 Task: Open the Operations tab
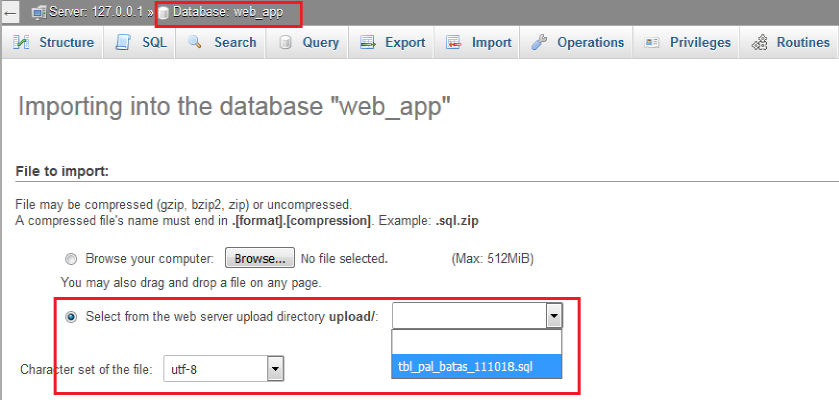coord(576,43)
